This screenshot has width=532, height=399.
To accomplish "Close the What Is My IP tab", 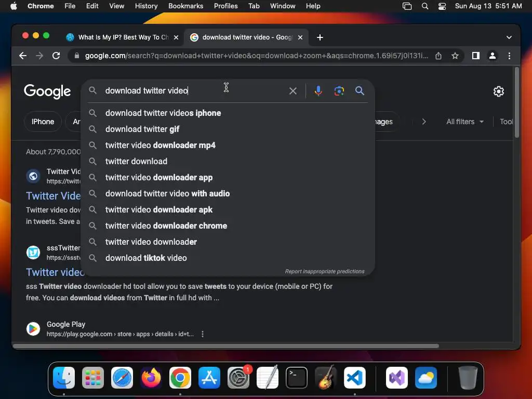I will pos(176,37).
